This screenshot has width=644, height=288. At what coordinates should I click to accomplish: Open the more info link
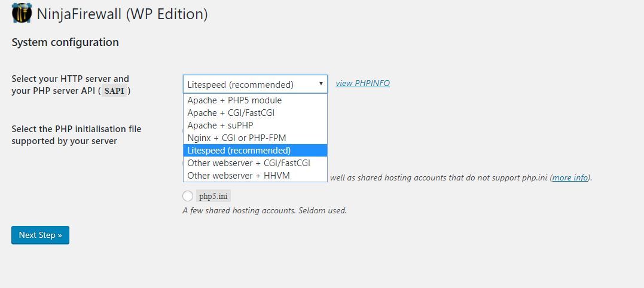tap(570, 177)
